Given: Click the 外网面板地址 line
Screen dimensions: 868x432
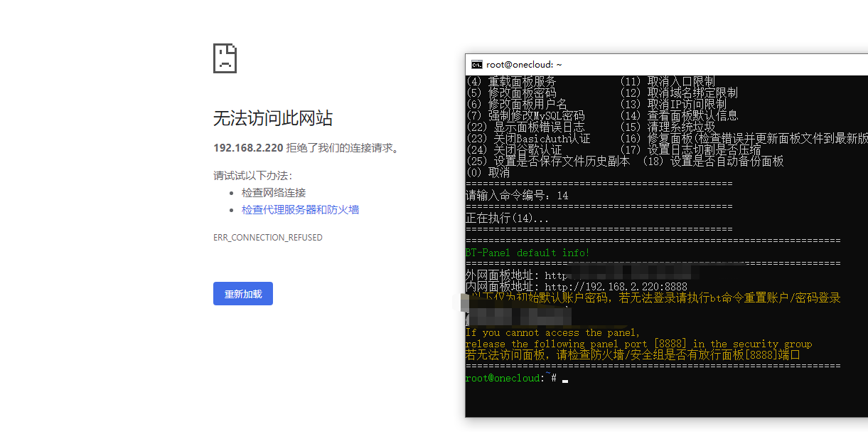Looking at the screenshot, I should coord(583,275).
